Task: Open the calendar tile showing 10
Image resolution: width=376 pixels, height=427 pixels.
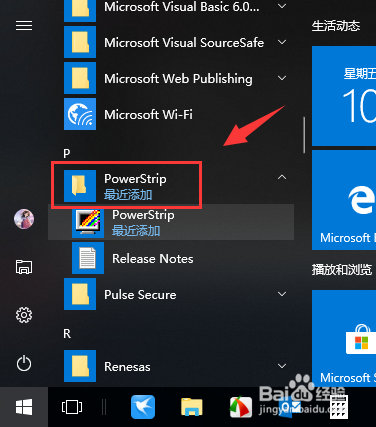Action: coord(344,96)
